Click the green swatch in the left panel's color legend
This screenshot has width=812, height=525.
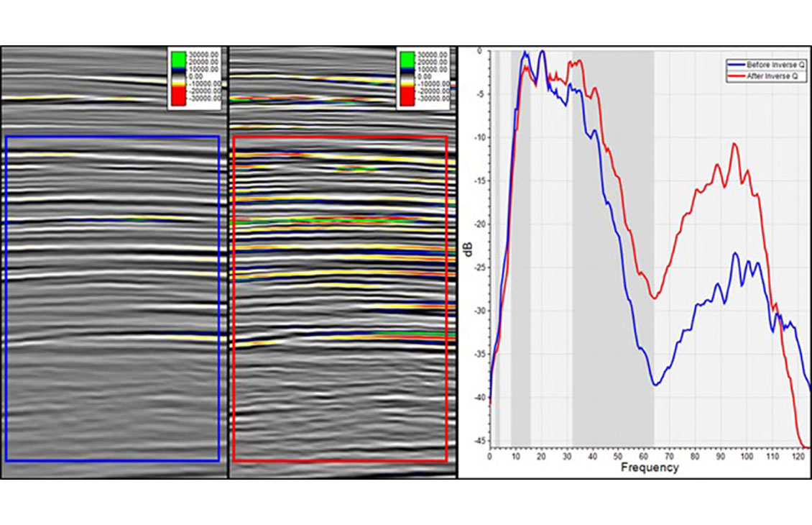[x=177, y=59]
